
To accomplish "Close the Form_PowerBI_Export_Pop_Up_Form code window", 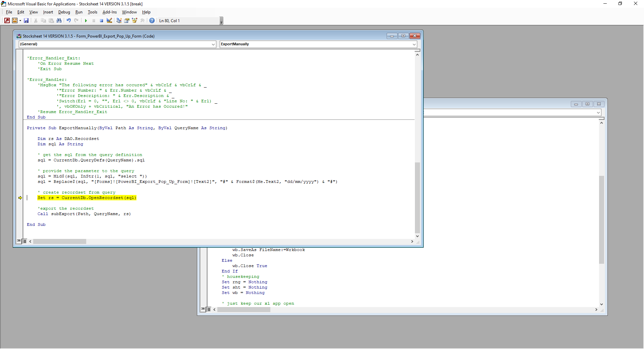I will pyautogui.click(x=415, y=36).
